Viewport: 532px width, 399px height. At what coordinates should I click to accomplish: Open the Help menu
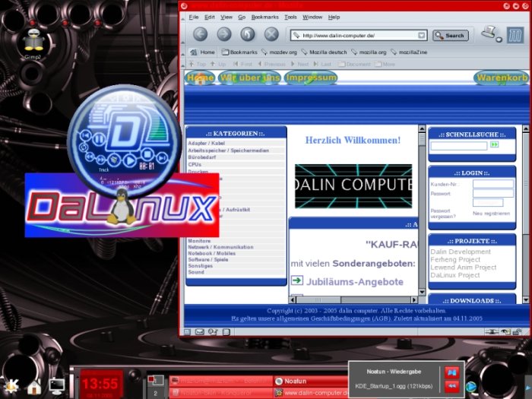click(x=334, y=17)
